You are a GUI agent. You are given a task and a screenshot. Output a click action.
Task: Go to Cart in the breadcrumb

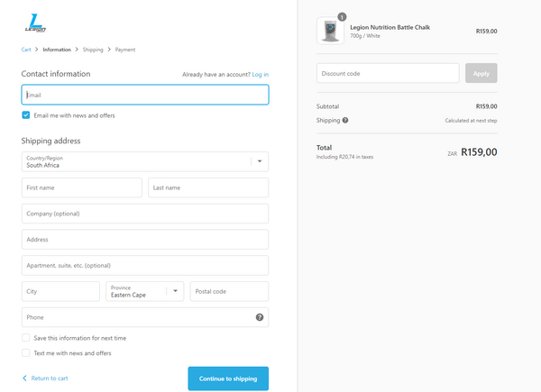[26, 50]
